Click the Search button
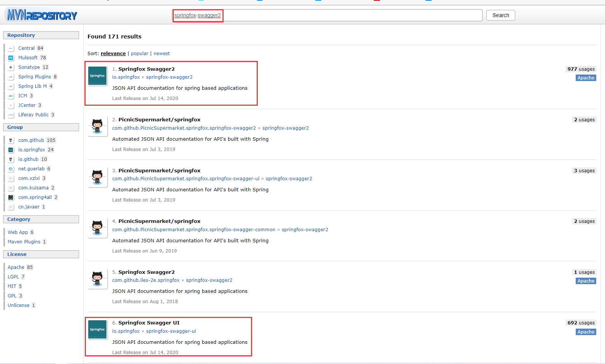The height and width of the screenshot is (364, 605). (500, 15)
